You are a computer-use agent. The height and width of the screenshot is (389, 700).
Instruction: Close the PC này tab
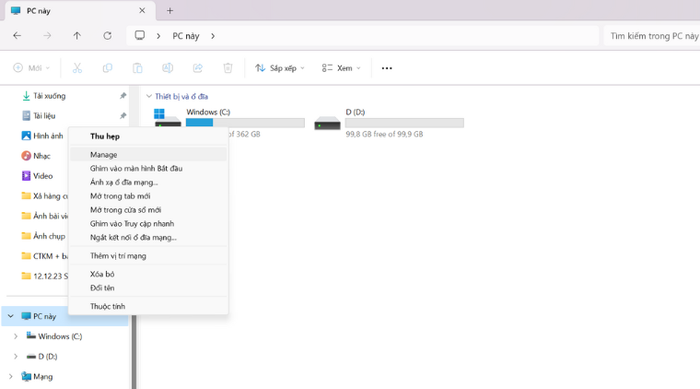pos(142,10)
